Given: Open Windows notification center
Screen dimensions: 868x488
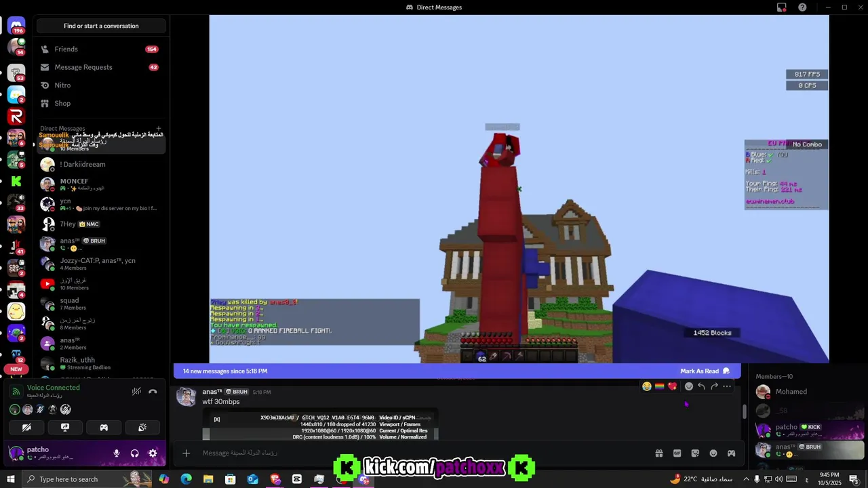Looking at the screenshot, I should [854, 479].
